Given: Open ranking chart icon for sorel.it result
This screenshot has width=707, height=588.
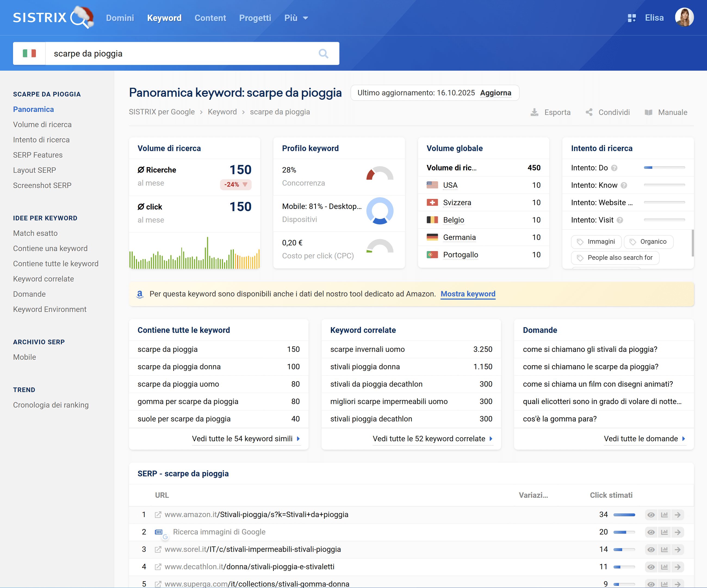Looking at the screenshot, I should pos(664,549).
